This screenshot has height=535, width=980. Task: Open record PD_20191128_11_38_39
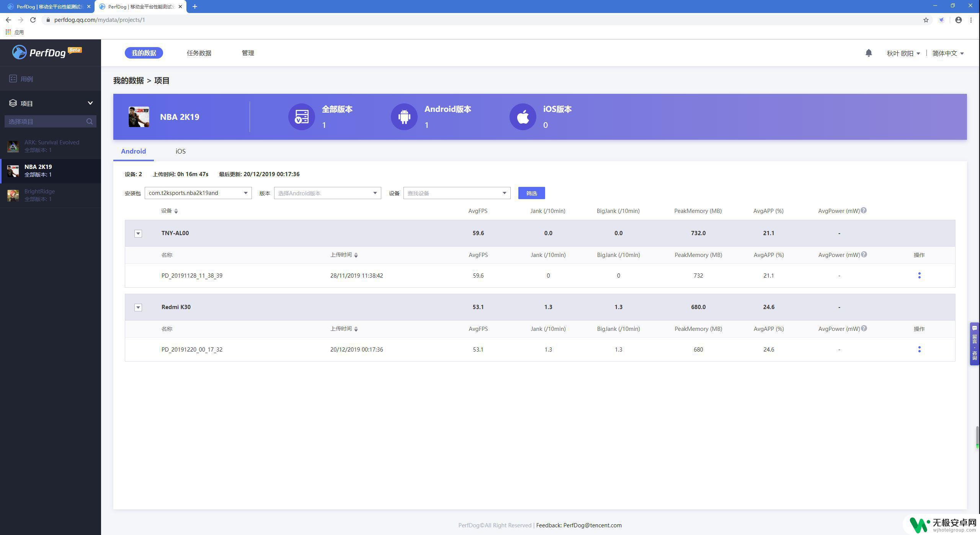192,275
